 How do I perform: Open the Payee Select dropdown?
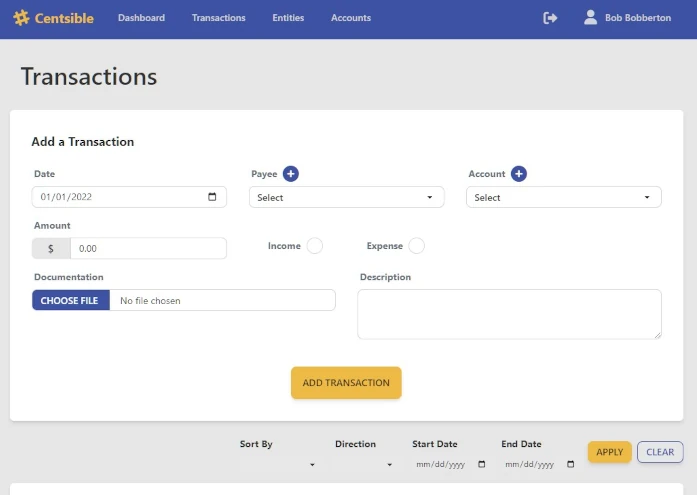pyautogui.click(x=346, y=197)
